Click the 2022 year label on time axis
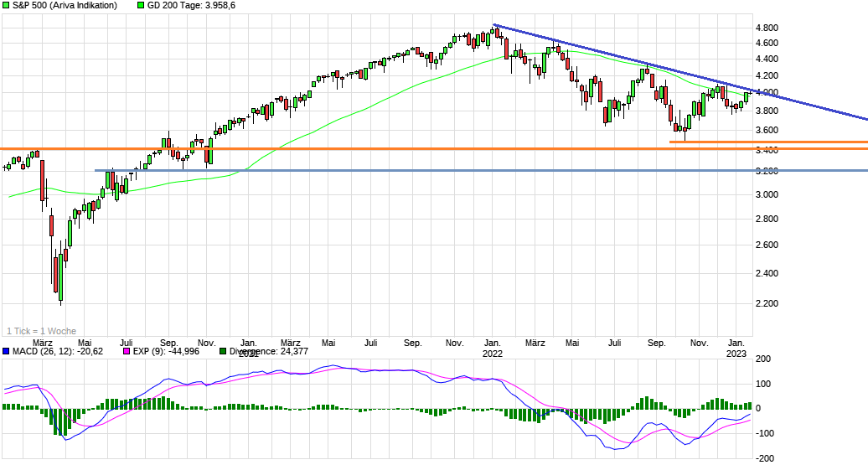This screenshot has height=465, width=868. tap(492, 354)
